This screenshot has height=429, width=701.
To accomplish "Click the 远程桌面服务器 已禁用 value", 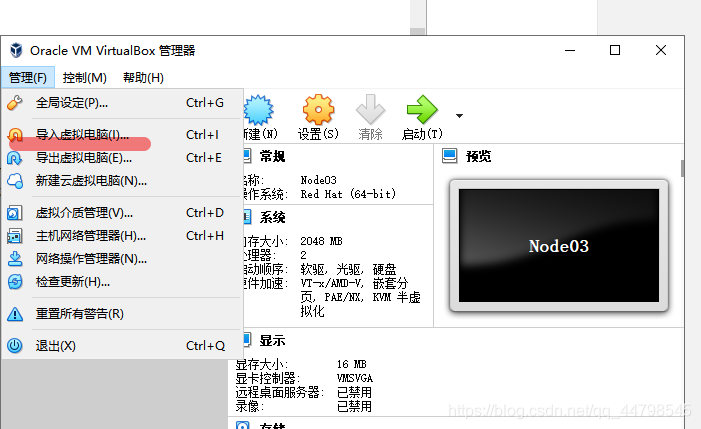I will 354,392.
